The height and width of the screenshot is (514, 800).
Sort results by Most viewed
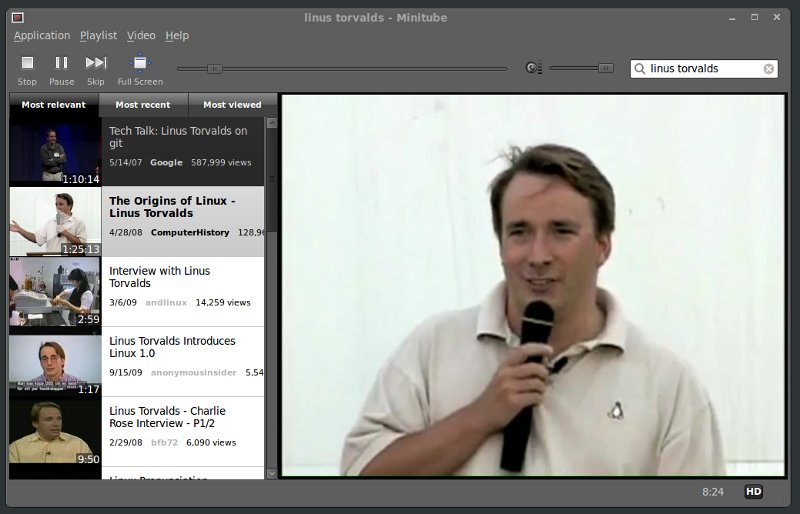click(x=232, y=105)
